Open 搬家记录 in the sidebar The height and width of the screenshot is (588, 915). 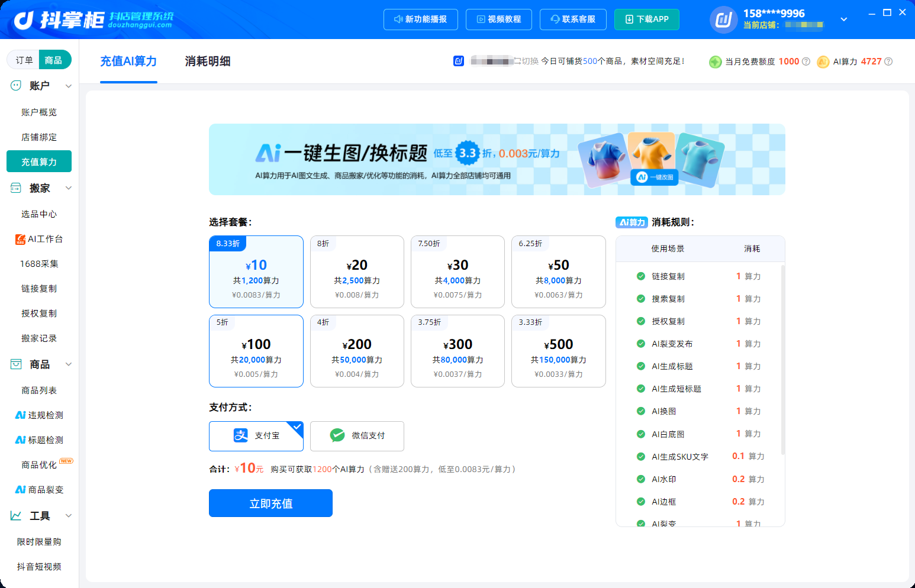(39, 338)
